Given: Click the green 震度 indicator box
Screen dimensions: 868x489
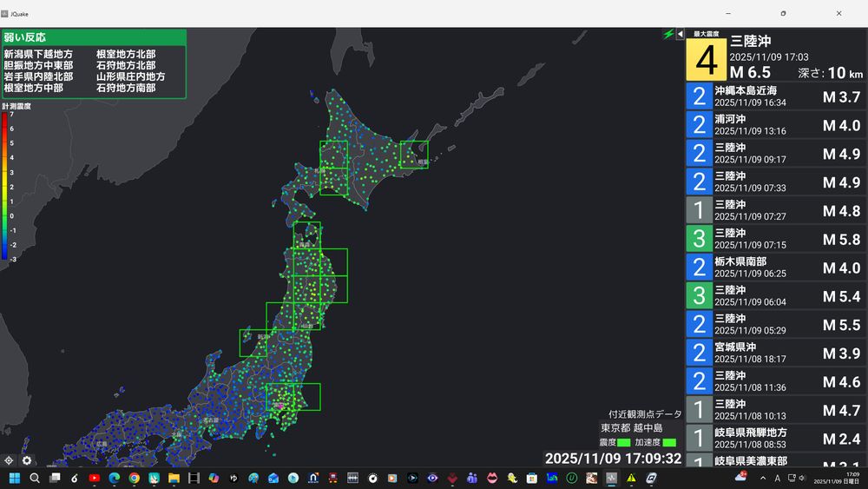Looking at the screenshot, I should pyautogui.click(x=623, y=442).
